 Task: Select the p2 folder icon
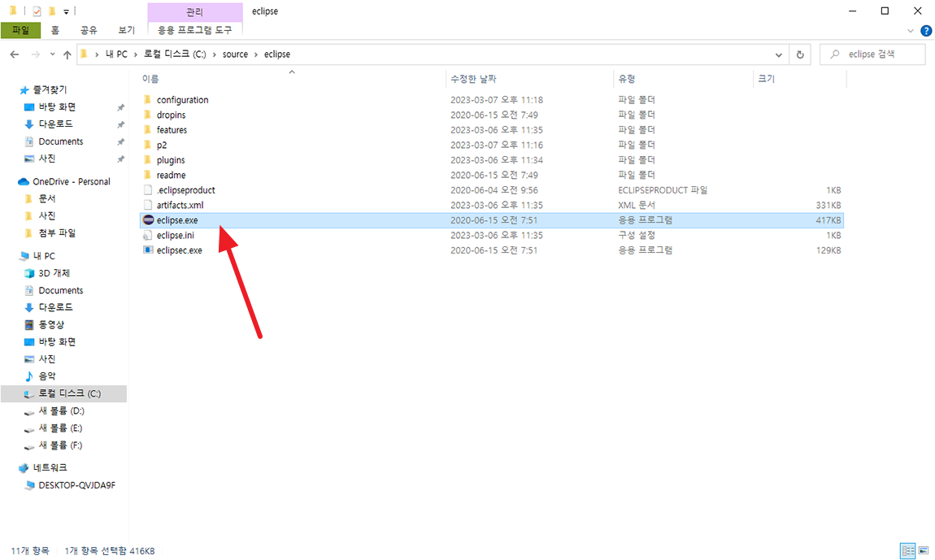[x=147, y=145]
